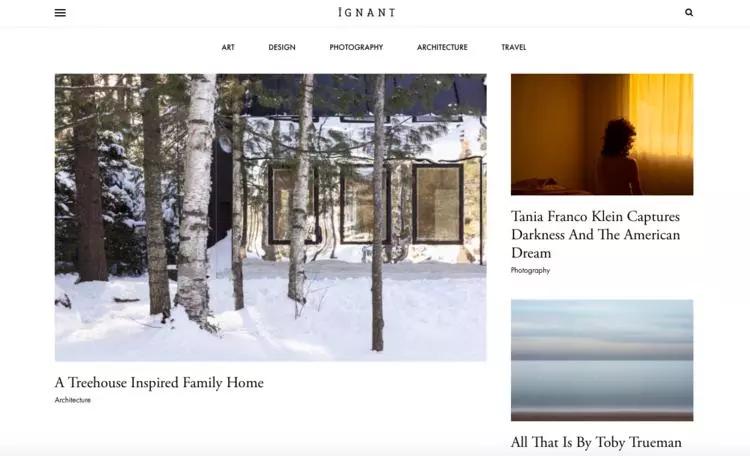Viewport: 750px width, 456px height.
Task: Open All That Is By Toby Trueman
Action: click(x=596, y=442)
